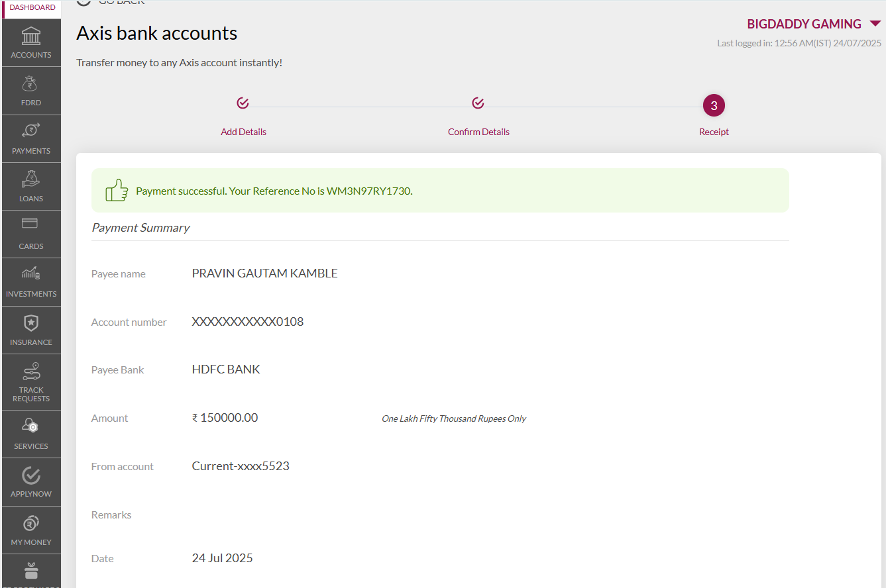Image resolution: width=886 pixels, height=588 pixels.
Task: Switch to the Dashboard sidebar tab
Action: tap(32, 8)
